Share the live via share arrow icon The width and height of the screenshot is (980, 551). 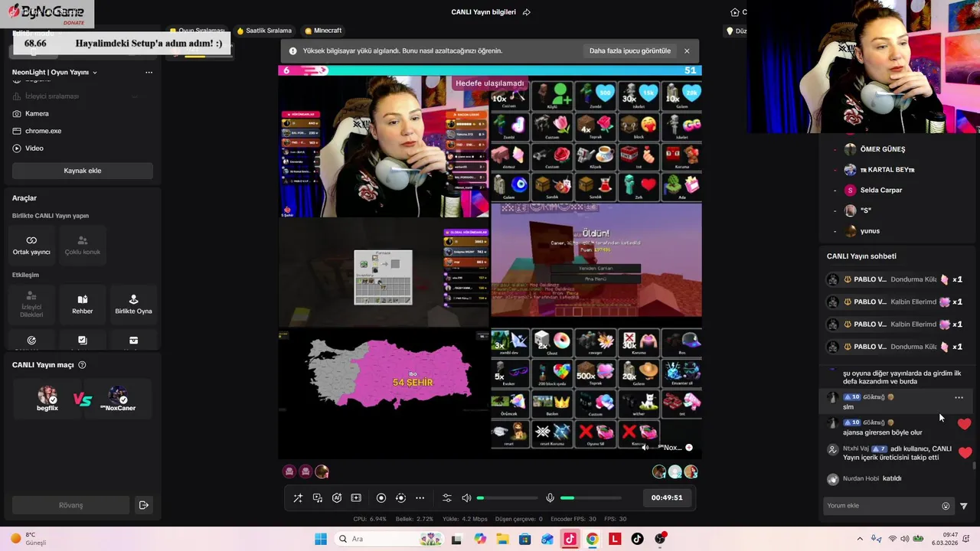point(526,12)
